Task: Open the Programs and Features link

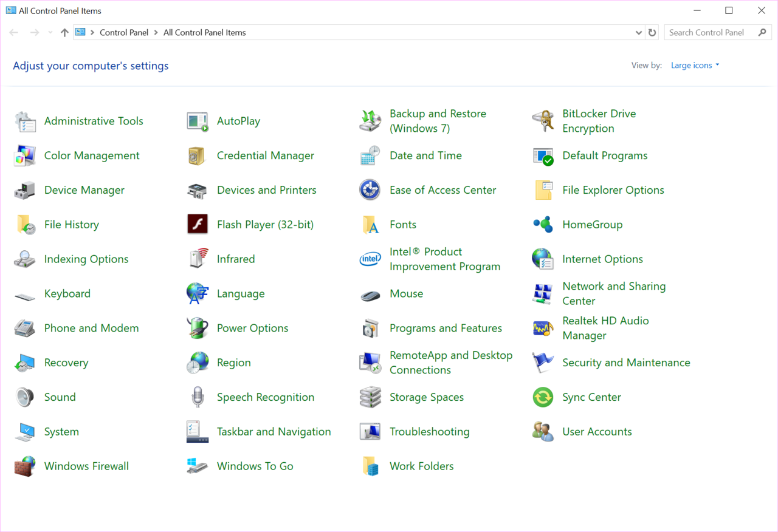Action: click(x=446, y=329)
